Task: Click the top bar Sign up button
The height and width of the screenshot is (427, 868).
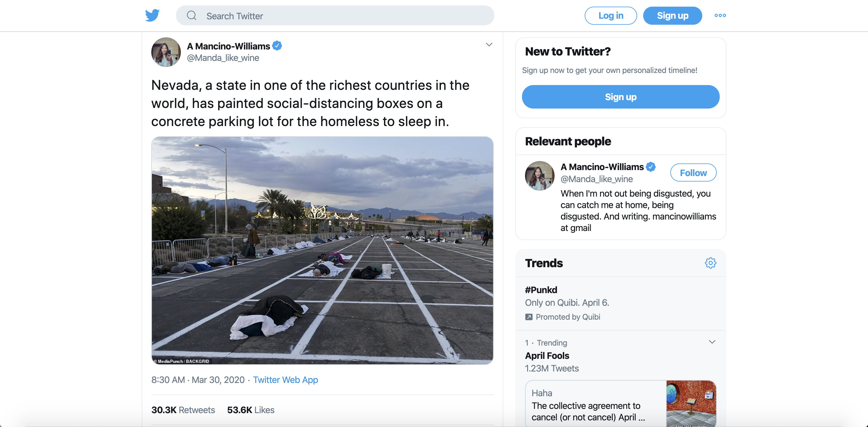Action: pyautogui.click(x=672, y=15)
